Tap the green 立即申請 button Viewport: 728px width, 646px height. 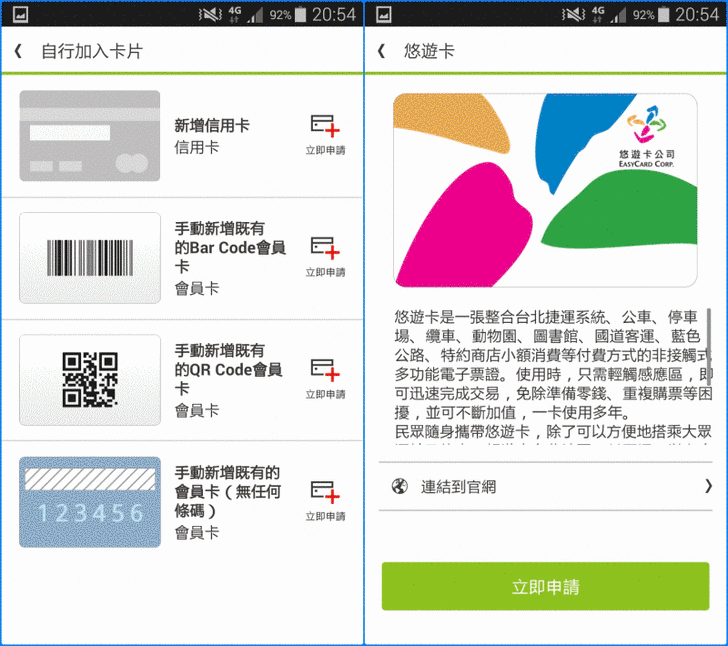click(545, 587)
